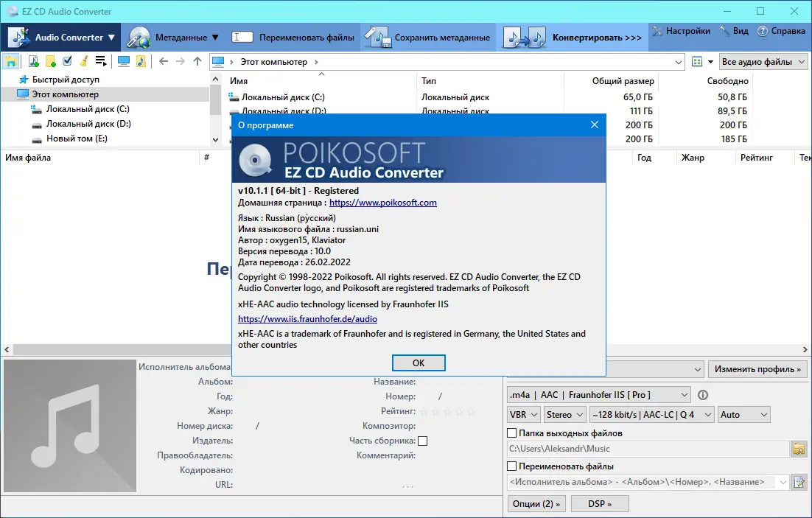The image size is (812, 518).
Task: Click the playlist lines toolbar icon
Action: [x=101, y=62]
